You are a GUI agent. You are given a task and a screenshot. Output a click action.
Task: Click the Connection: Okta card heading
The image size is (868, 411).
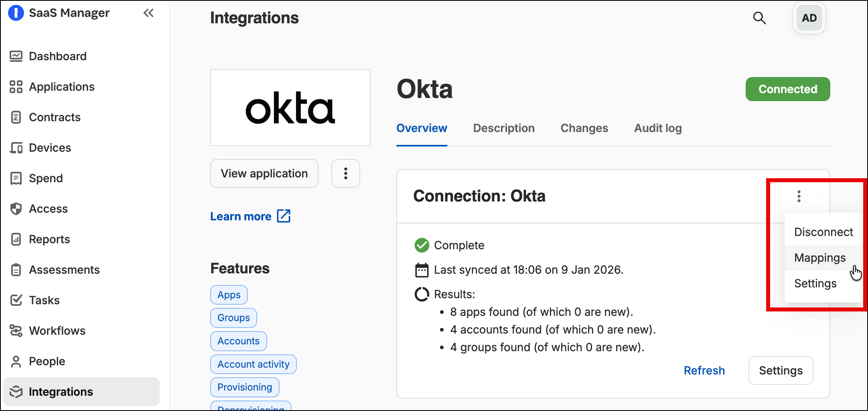tap(479, 196)
